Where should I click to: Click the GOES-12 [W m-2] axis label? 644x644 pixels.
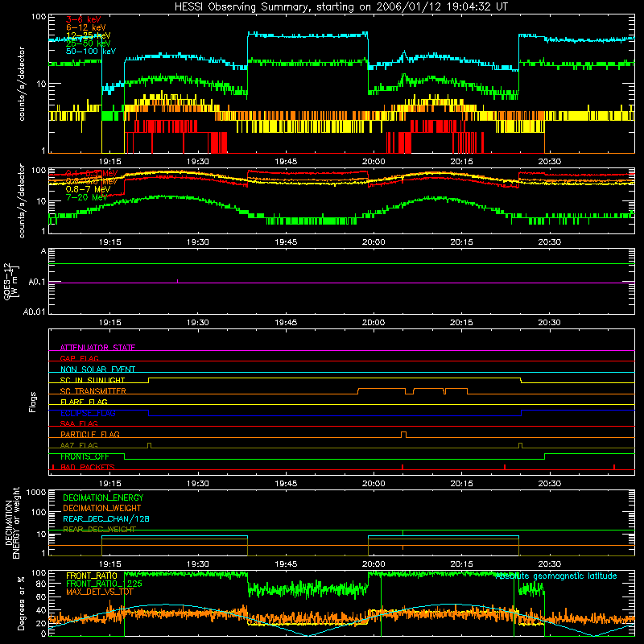[10, 281]
